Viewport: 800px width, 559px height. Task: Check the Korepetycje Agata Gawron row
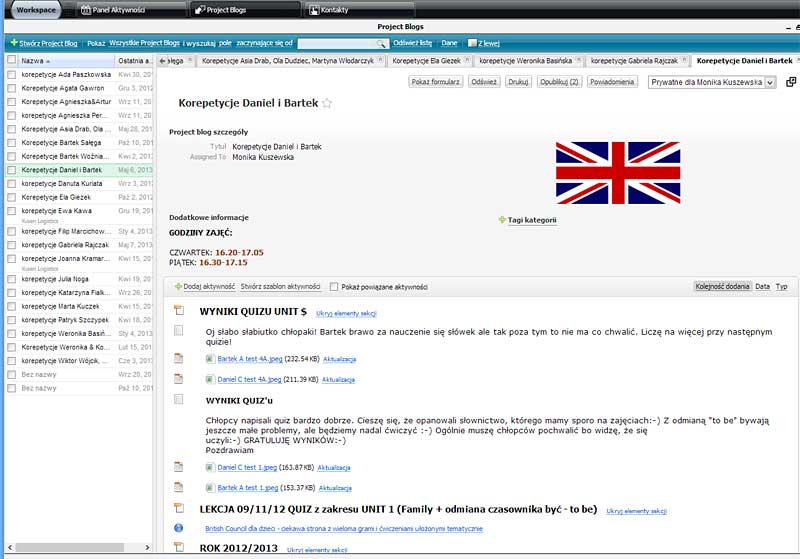11,88
